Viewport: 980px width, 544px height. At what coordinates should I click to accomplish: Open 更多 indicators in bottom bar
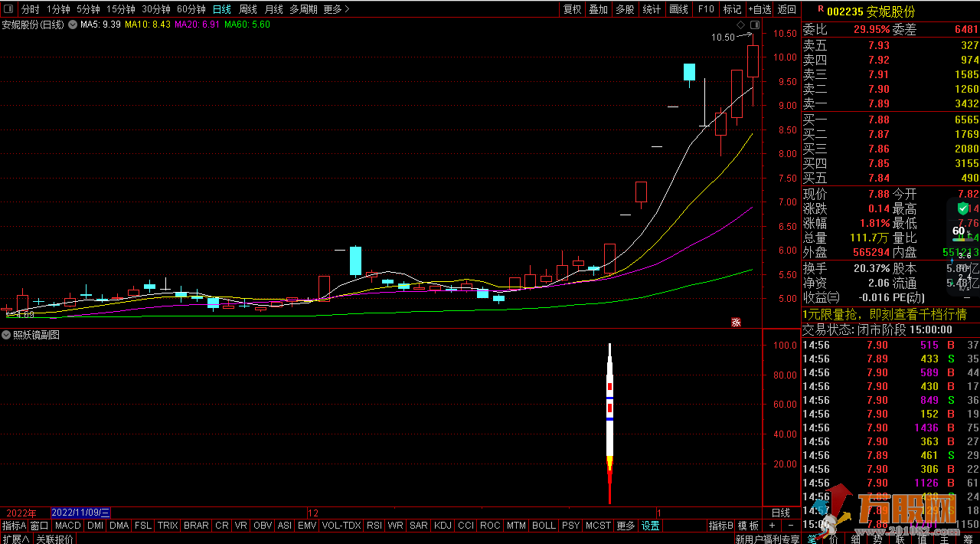click(626, 526)
